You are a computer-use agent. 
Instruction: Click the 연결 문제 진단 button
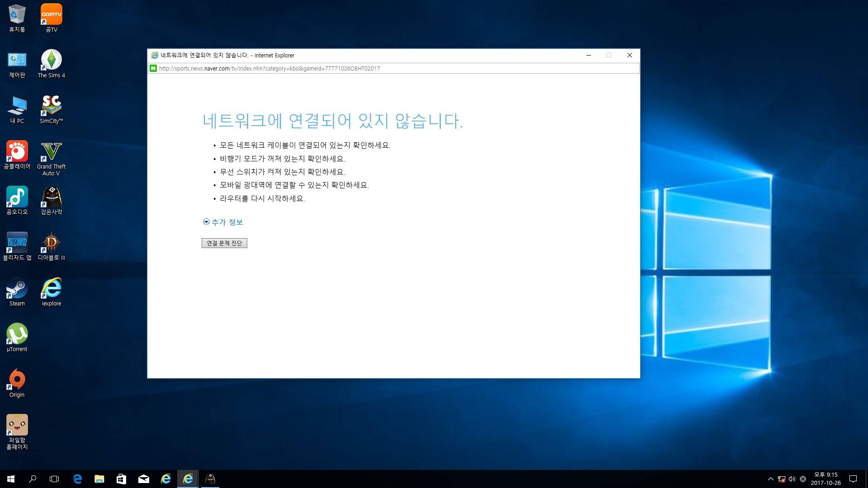(x=224, y=243)
